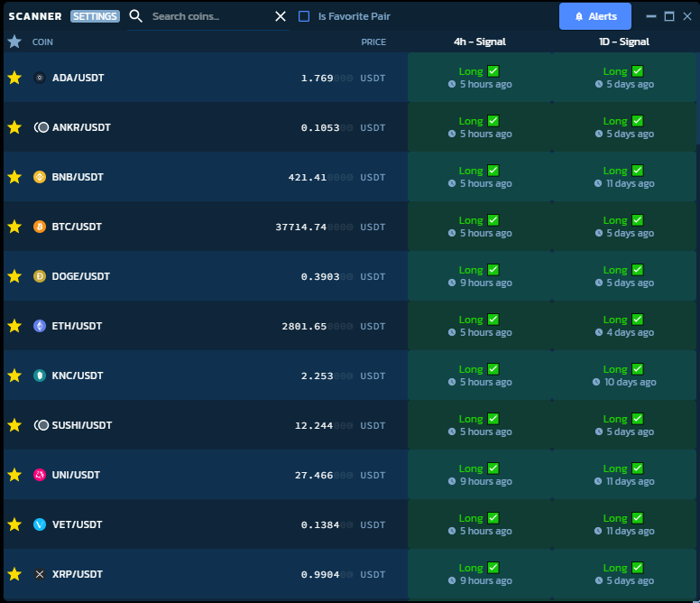The width and height of the screenshot is (700, 603).
Task: Toggle favorite star for BTC/USDT
Action: [x=14, y=227]
